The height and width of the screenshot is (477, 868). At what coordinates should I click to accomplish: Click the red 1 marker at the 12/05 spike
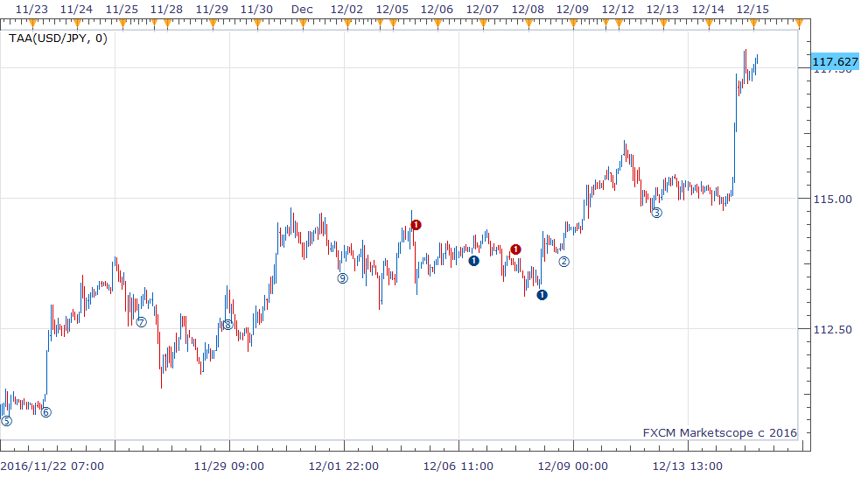pyautogui.click(x=416, y=225)
